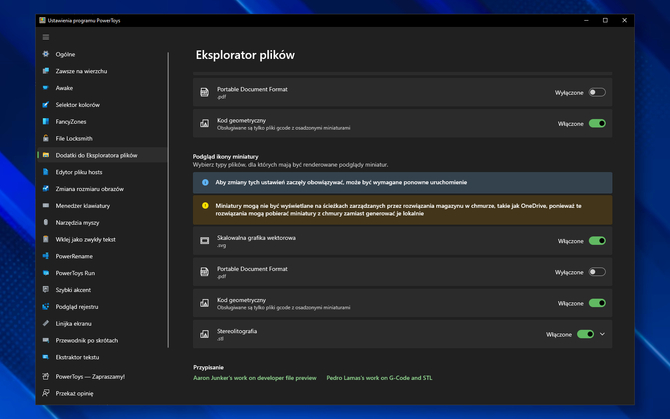Click the blue info icon in restart notice
The image size is (670, 419).
click(x=205, y=182)
